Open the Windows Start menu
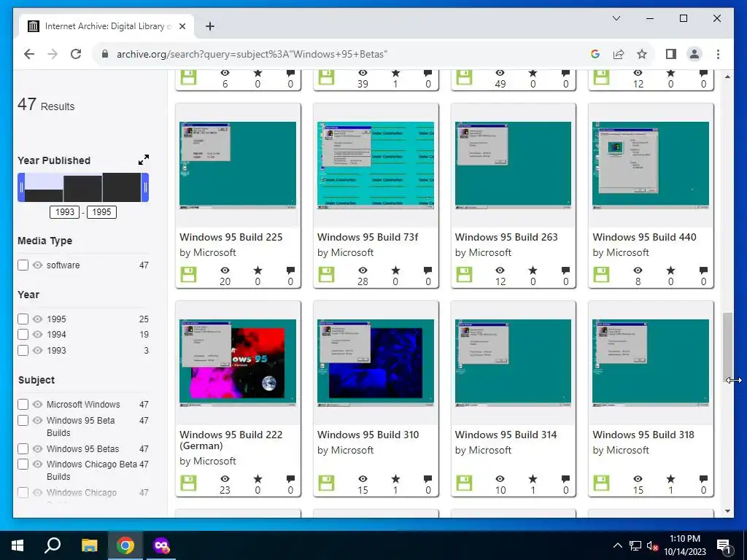The height and width of the screenshot is (560, 747). pos(18,545)
